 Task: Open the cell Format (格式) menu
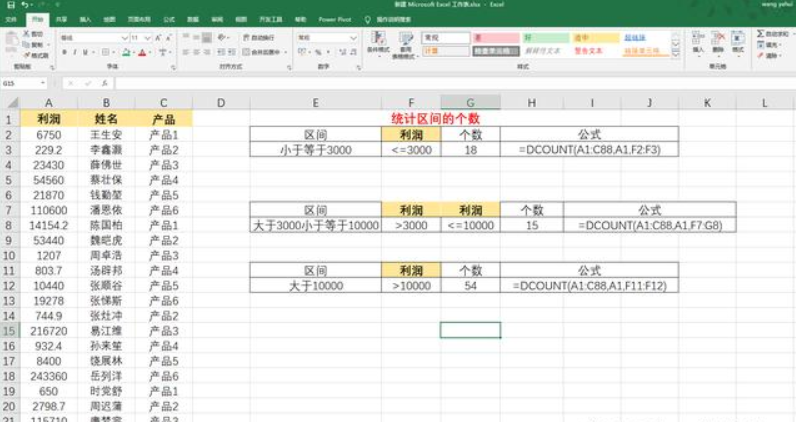click(738, 42)
